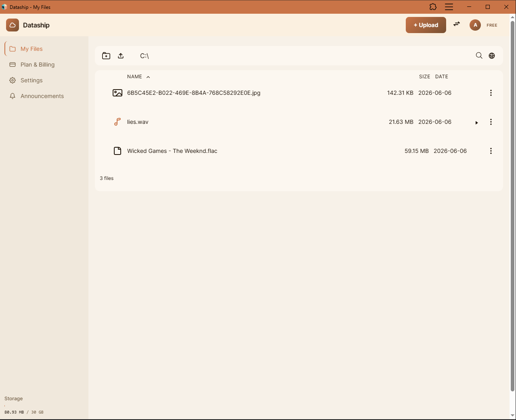Image resolution: width=516 pixels, height=420 pixels.
Task: Sort by NAME column header
Action: click(x=134, y=77)
